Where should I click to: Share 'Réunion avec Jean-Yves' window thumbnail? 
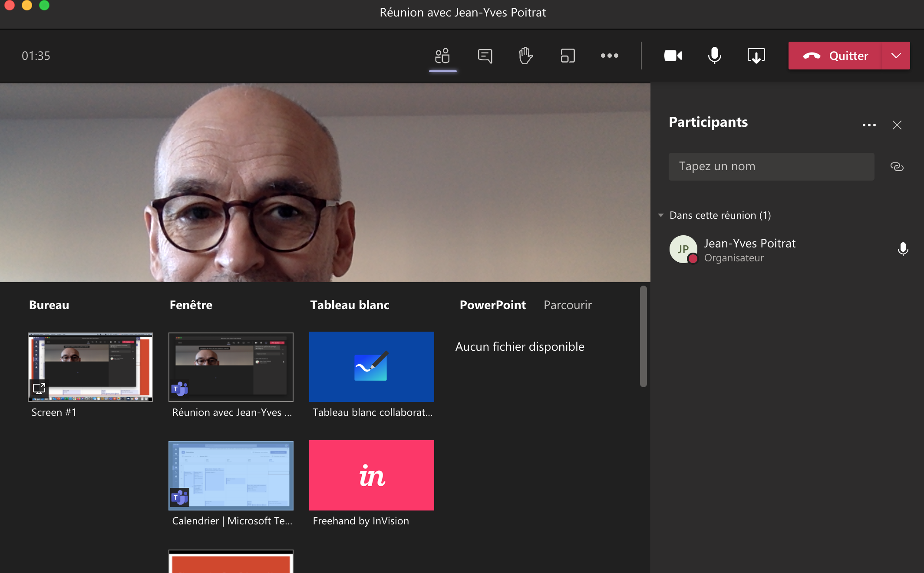(231, 367)
